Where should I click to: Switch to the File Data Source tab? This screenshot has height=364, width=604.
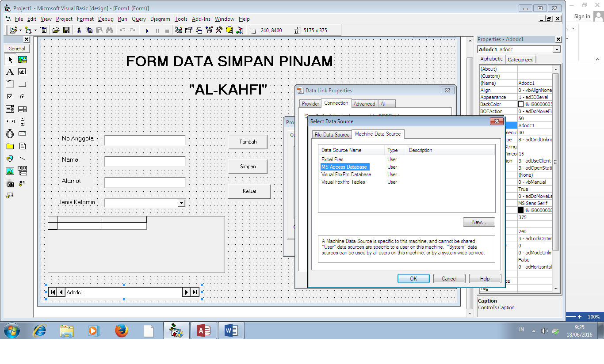tap(332, 134)
